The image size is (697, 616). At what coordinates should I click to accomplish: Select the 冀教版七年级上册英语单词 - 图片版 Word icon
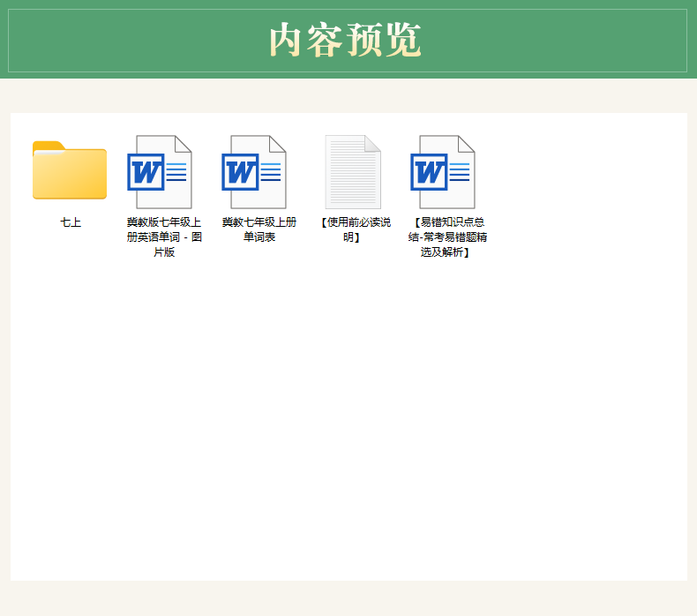pos(160,172)
